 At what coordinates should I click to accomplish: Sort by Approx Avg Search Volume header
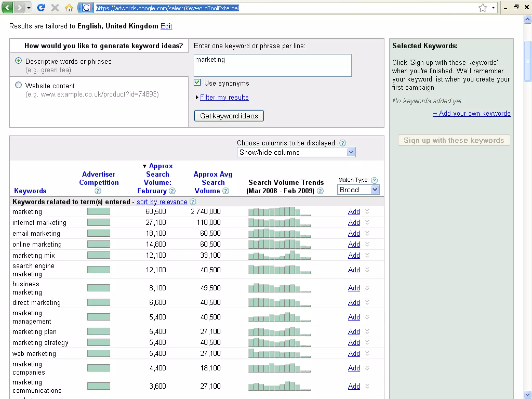click(213, 182)
